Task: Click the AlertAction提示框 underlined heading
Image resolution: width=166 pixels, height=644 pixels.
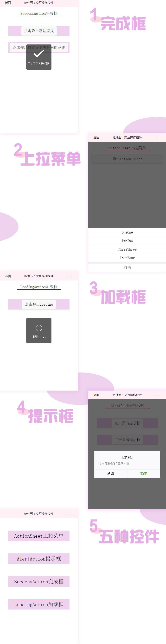Action: pyautogui.click(x=127, y=406)
